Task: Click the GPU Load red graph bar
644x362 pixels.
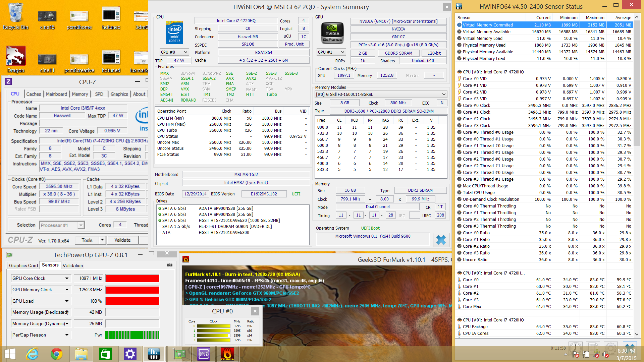Action: [132, 301]
